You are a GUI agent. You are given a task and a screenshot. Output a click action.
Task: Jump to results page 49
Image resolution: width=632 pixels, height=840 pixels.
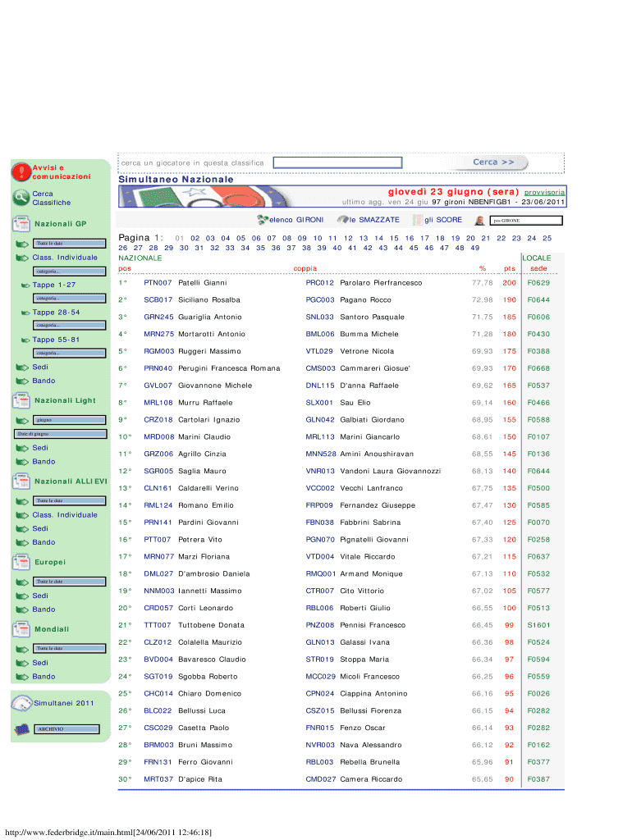474,248
